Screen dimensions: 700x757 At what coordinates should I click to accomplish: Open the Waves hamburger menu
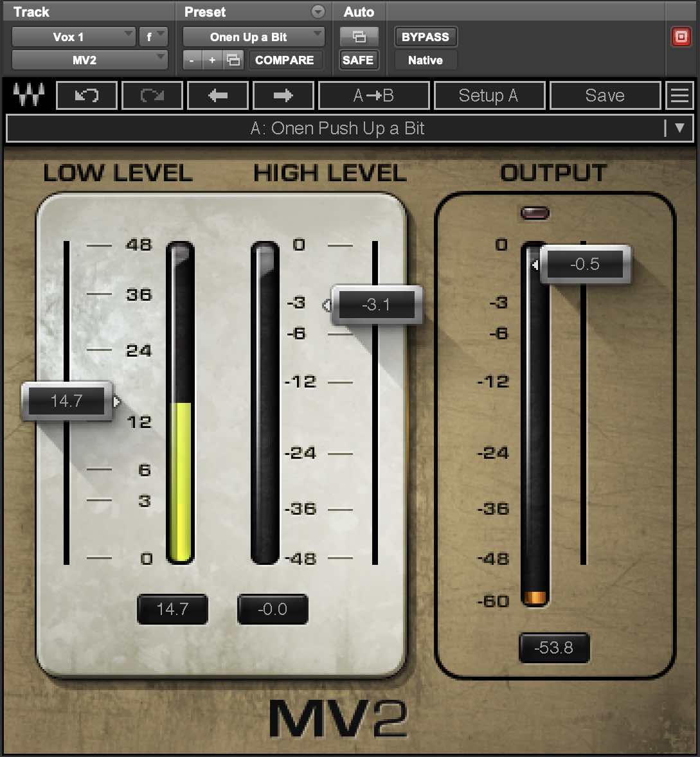pos(679,96)
